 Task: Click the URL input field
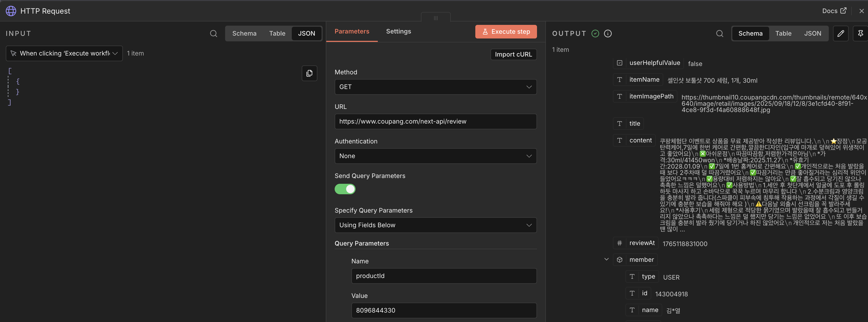pyautogui.click(x=435, y=121)
